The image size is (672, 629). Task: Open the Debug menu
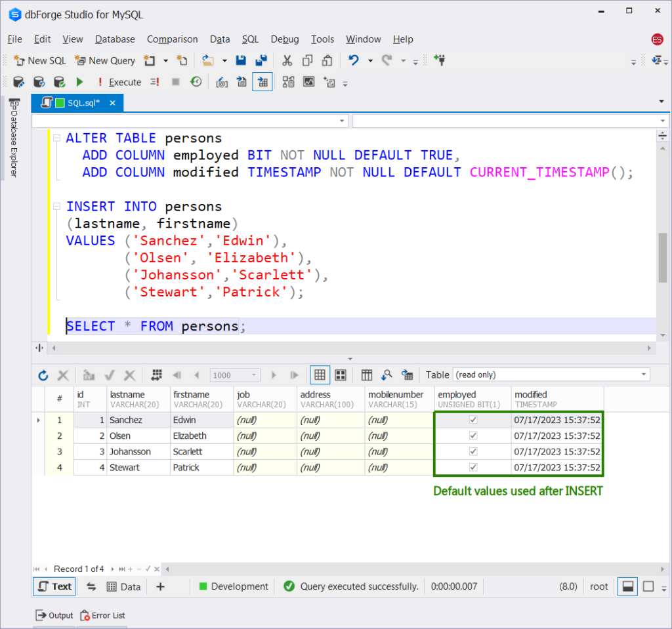pyautogui.click(x=285, y=39)
